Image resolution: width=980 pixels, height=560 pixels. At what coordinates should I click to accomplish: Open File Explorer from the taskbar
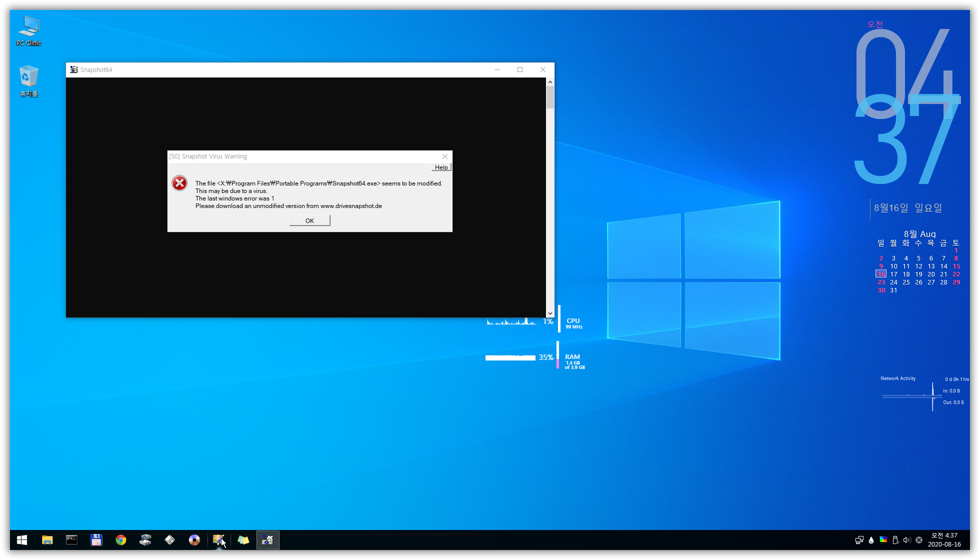point(47,540)
